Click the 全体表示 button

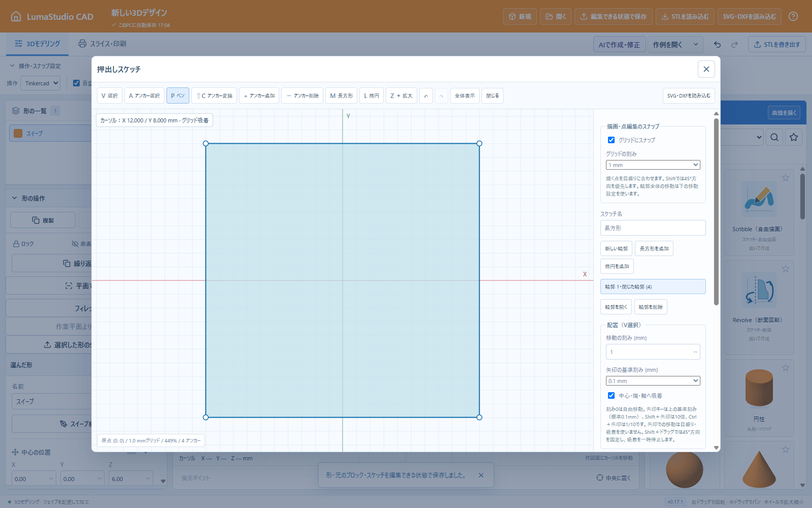(x=465, y=96)
